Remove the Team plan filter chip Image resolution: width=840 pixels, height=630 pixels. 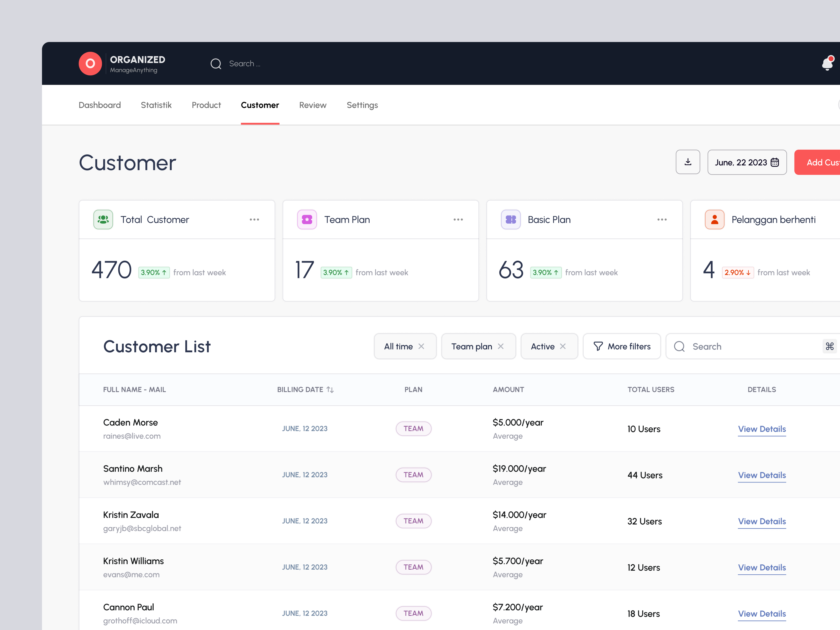(501, 346)
